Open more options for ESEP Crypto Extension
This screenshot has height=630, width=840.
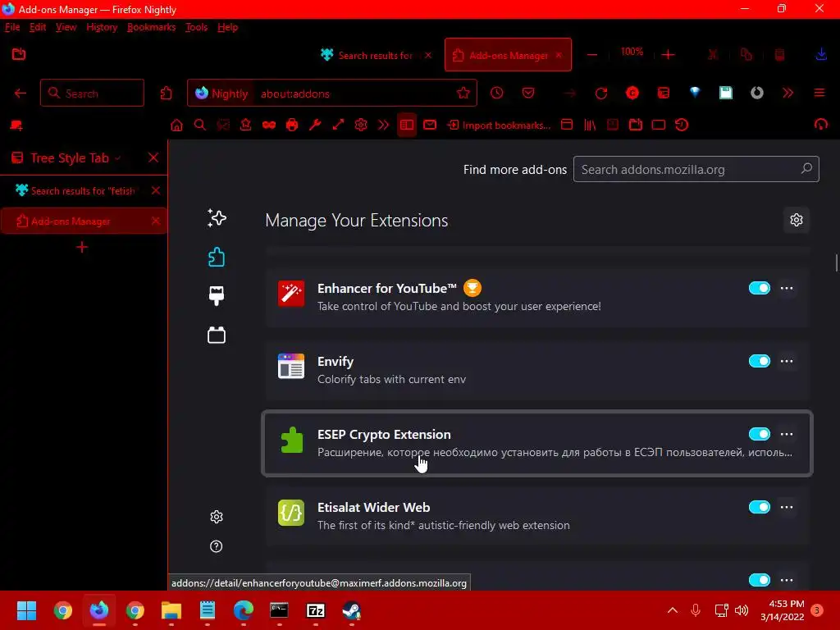(787, 434)
